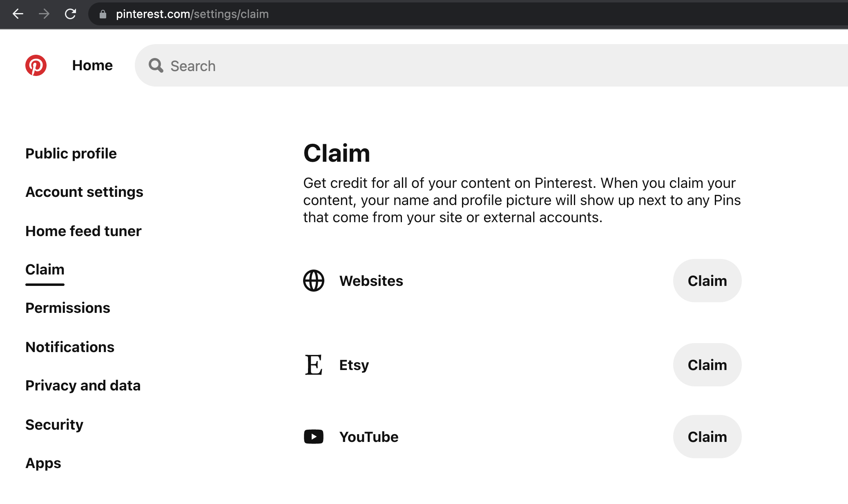
Task: Click the Etsy brand icon
Action: click(313, 365)
